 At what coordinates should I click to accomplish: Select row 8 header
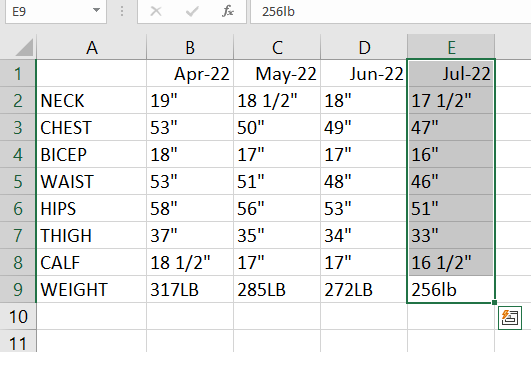click(x=18, y=262)
